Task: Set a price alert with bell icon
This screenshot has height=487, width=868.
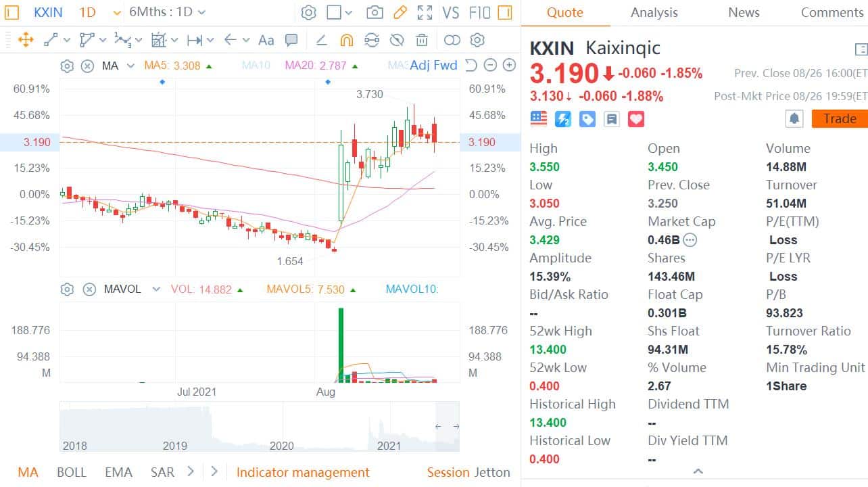Action: pyautogui.click(x=794, y=119)
